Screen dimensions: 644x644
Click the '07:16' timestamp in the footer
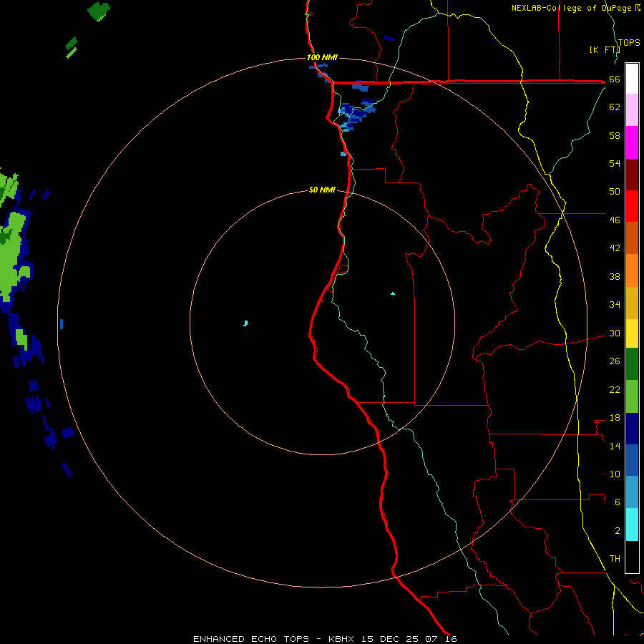pyautogui.click(x=441, y=639)
